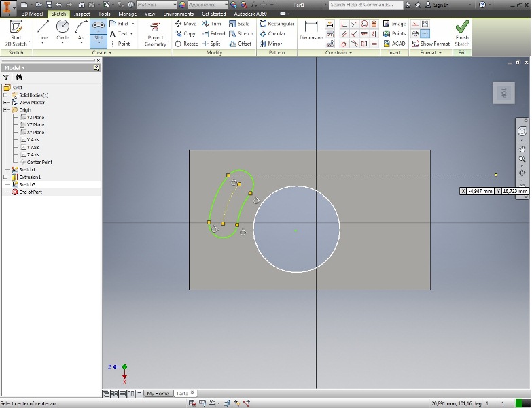Toggle the highlighted centerline format button

click(x=425, y=33)
